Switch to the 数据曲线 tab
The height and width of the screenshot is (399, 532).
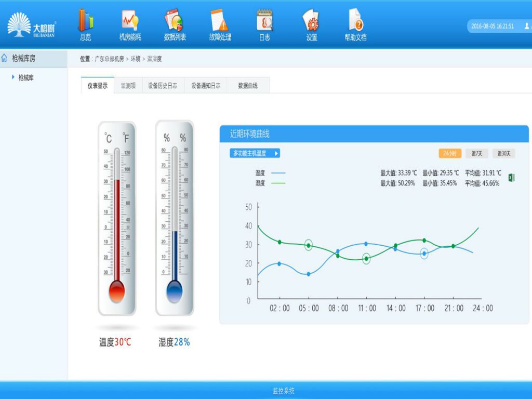tap(248, 86)
